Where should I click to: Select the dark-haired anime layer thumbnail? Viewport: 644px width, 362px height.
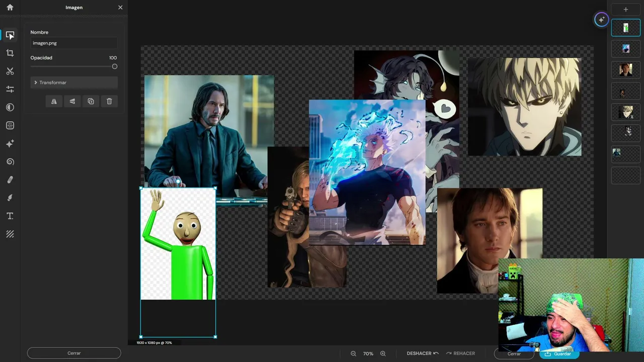626,133
